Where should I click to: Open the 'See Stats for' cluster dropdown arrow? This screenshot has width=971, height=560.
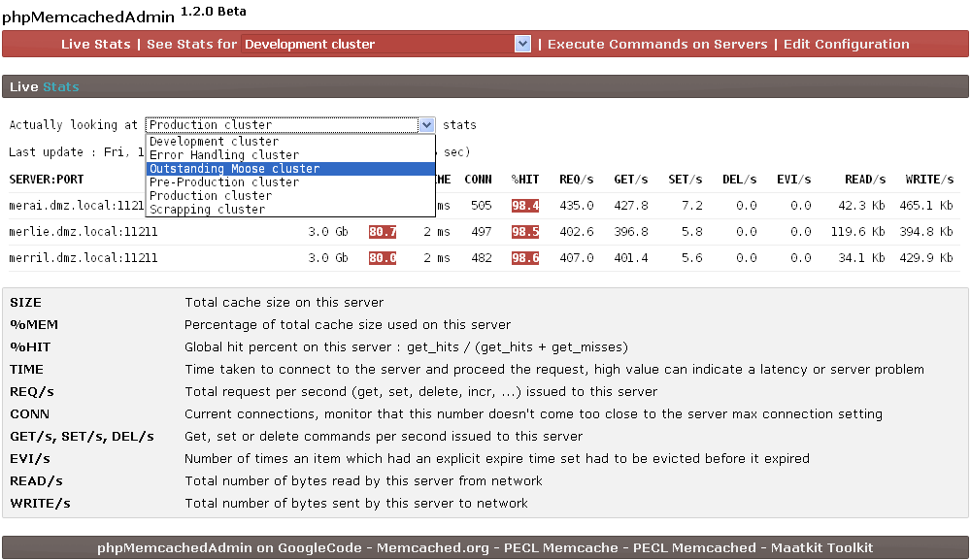522,44
